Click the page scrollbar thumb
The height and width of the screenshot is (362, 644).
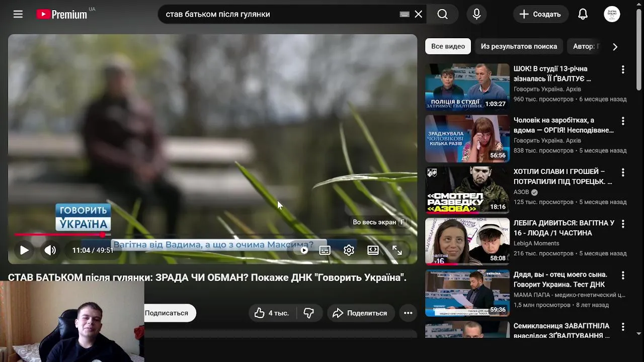(639, 49)
